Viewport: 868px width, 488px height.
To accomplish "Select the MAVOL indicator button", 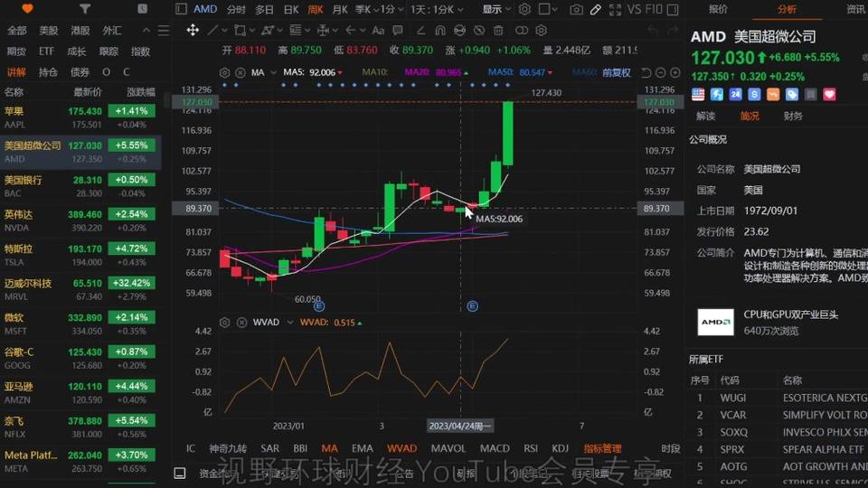I will (x=448, y=448).
